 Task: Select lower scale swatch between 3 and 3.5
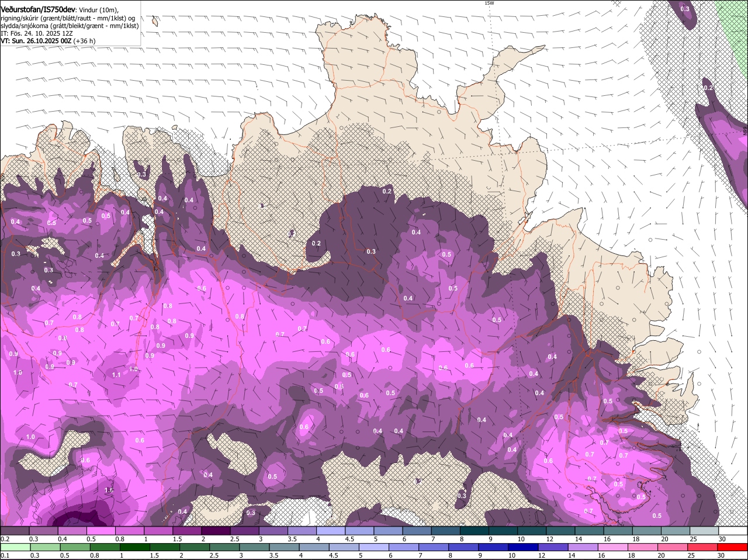click(x=254, y=547)
